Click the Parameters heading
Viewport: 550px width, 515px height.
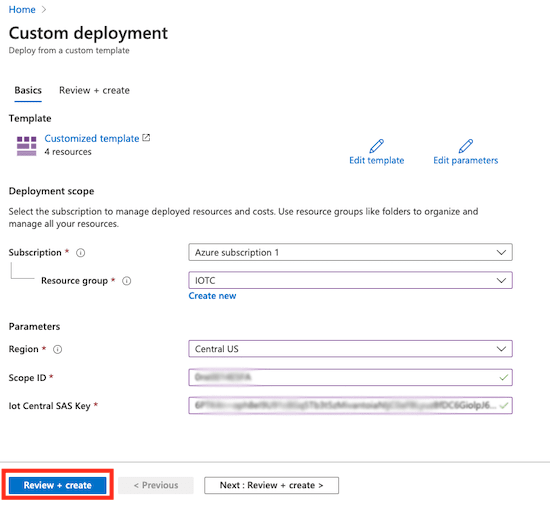click(x=34, y=327)
